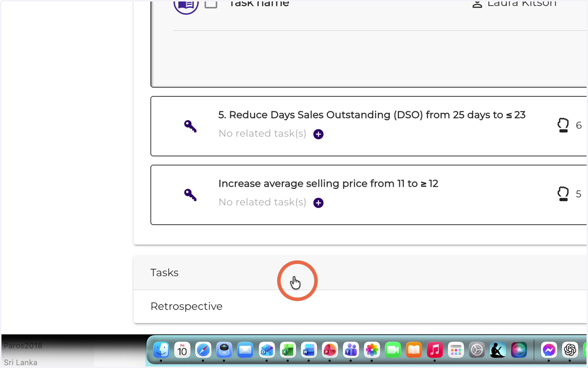Open Microsoft Outlook in the Dock
Image resolution: width=588 pixels, height=368 pixels.
pos(267,350)
